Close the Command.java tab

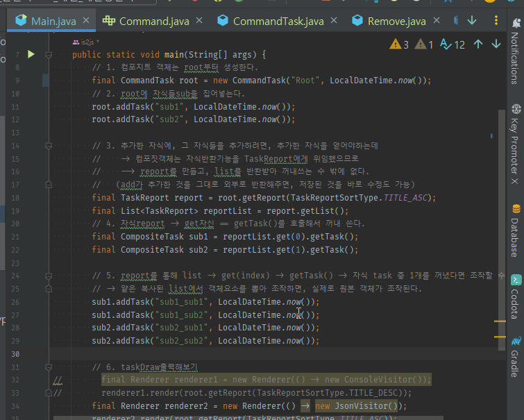(199, 21)
